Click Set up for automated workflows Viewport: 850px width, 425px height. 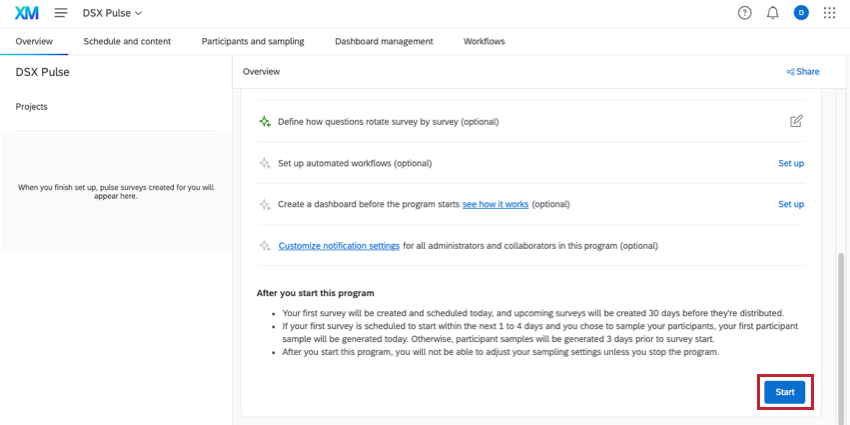[791, 163]
